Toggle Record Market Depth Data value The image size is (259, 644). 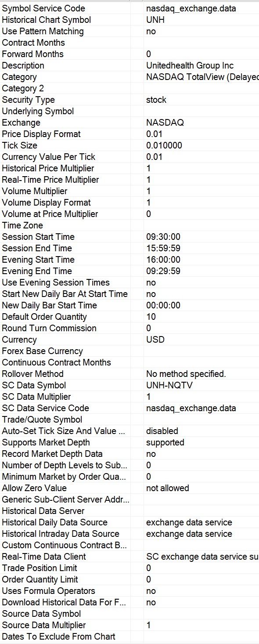pos(201,454)
